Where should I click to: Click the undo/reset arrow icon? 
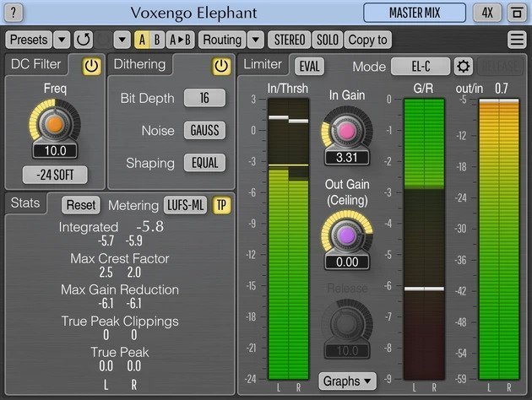pyautogui.click(x=84, y=40)
